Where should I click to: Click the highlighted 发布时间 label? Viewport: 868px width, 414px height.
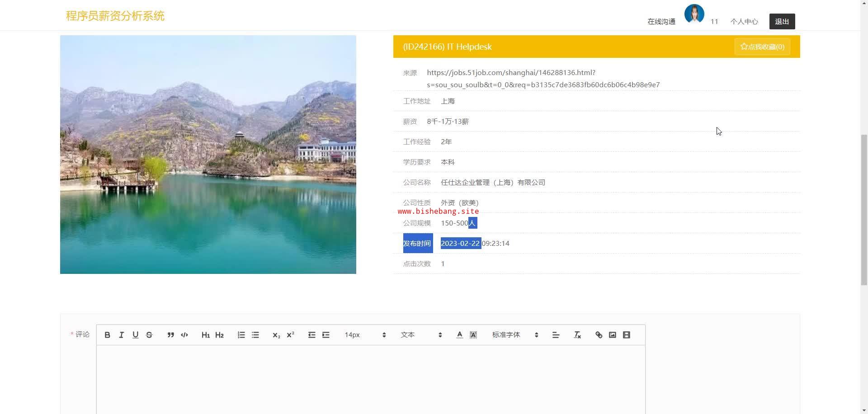[417, 244]
